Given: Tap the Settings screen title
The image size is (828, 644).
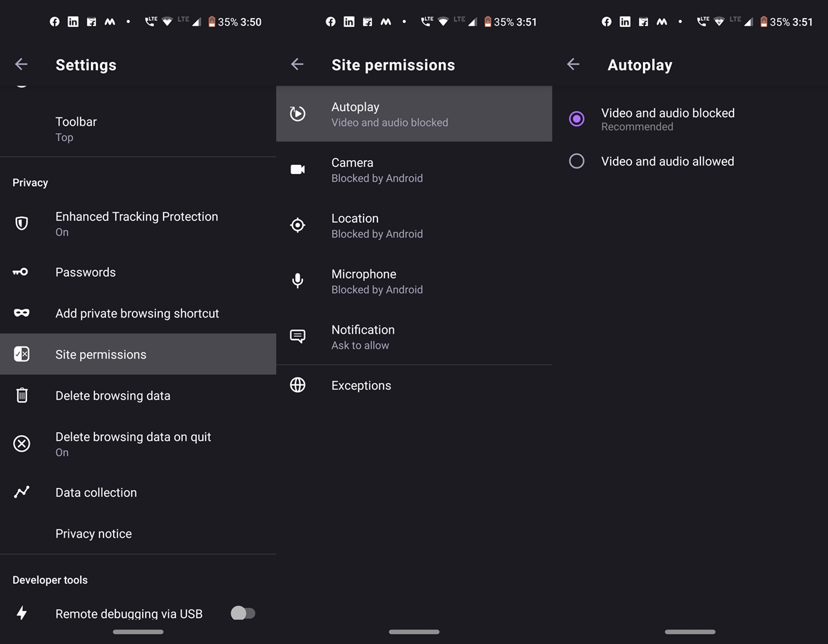Looking at the screenshot, I should [x=86, y=65].
